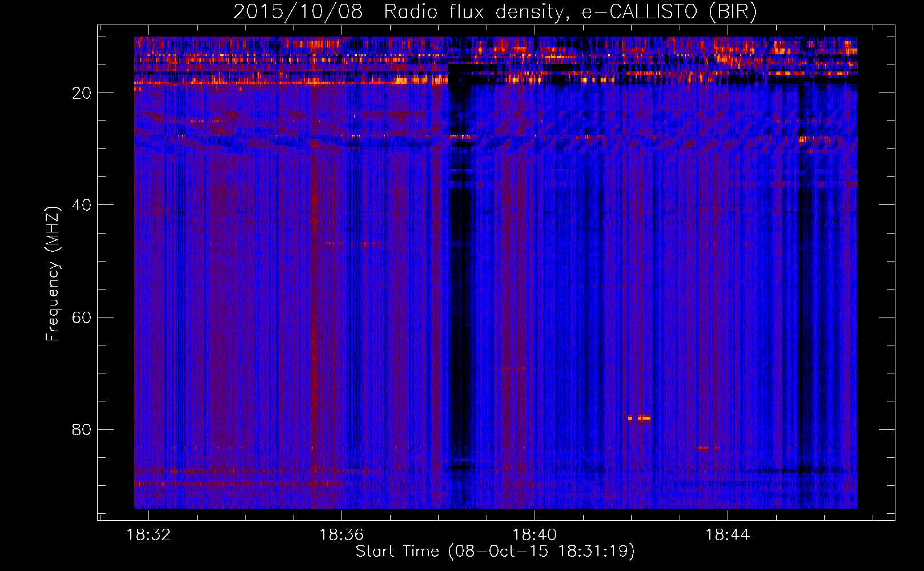Click the 18:32 time tick label

pos(148,535)
